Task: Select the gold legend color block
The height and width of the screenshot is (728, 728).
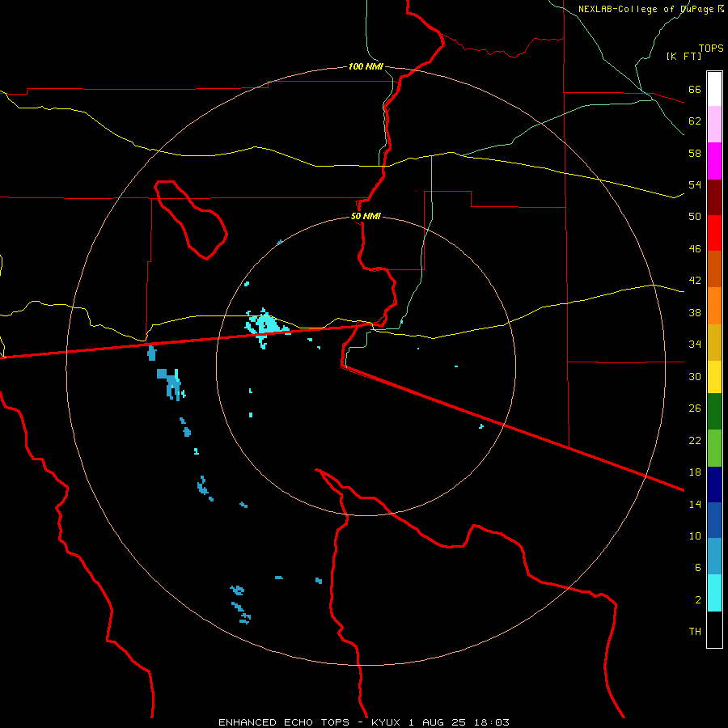Action: coord(714,342)
